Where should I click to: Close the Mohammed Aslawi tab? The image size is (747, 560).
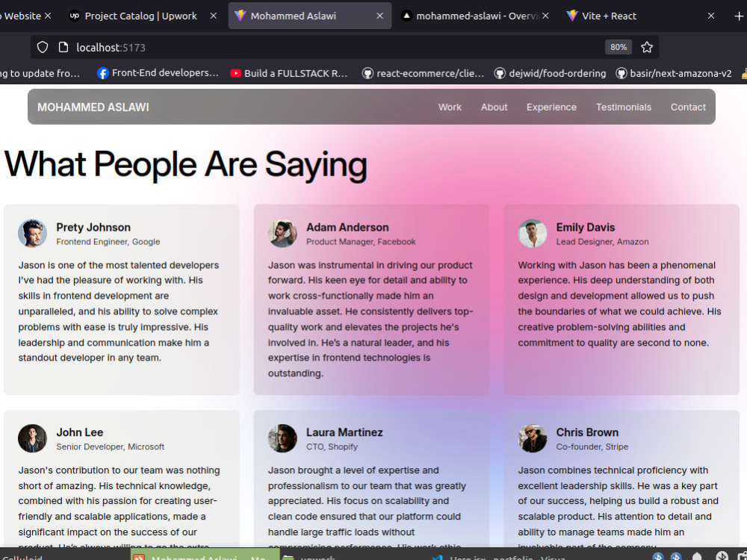379,16
